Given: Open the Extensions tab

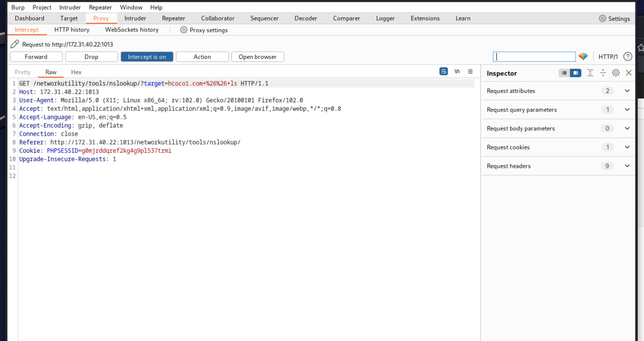Looking at the screenshot, I should coord(425,18).
